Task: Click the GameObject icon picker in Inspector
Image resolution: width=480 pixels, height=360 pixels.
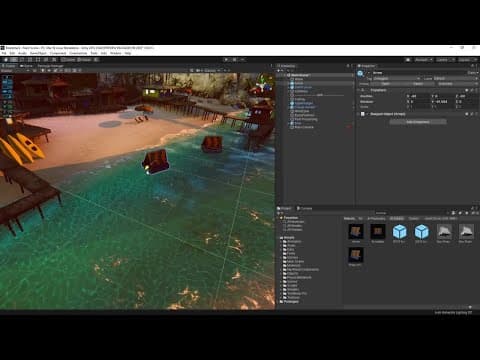Action: pyautogui.click(x=361, y=74)
